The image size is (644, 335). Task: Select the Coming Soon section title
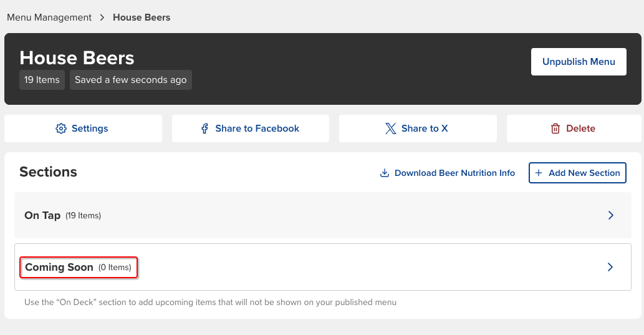pyautogui.click(x=59, y=267)
